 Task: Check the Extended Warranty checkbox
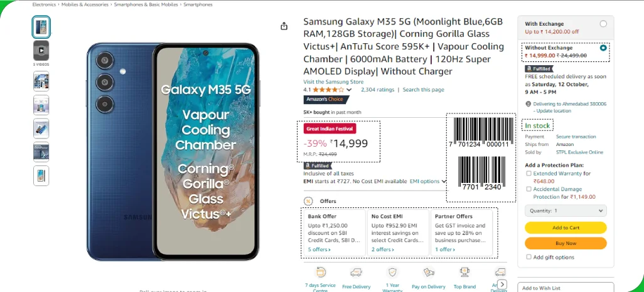tap(529, 174)
